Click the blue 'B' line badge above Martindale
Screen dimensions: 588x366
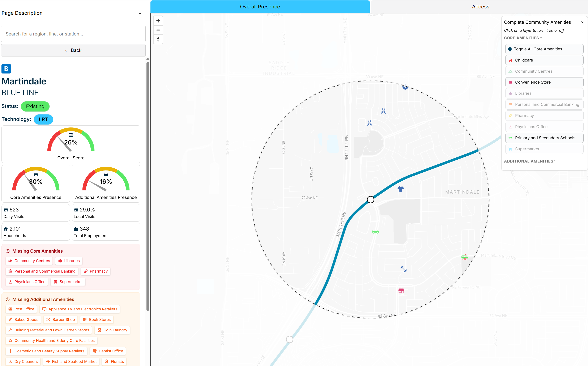pos(6,69)
